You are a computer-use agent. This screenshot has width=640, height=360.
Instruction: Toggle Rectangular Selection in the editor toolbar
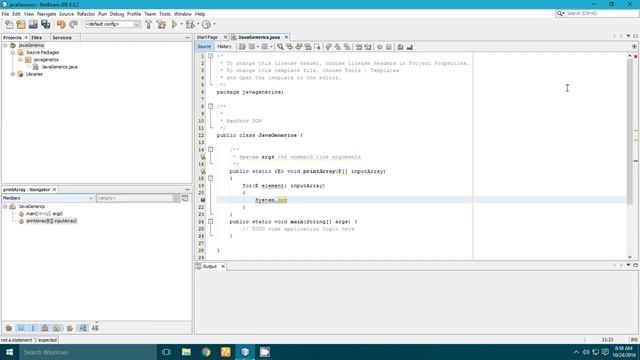click(317, 47)
